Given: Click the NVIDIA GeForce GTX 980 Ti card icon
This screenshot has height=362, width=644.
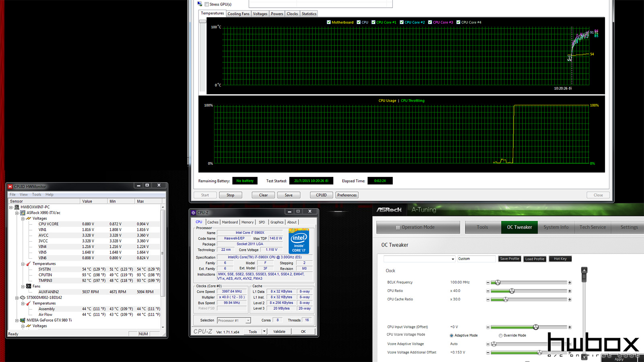Looking at the screenshot, I should 23,321.
